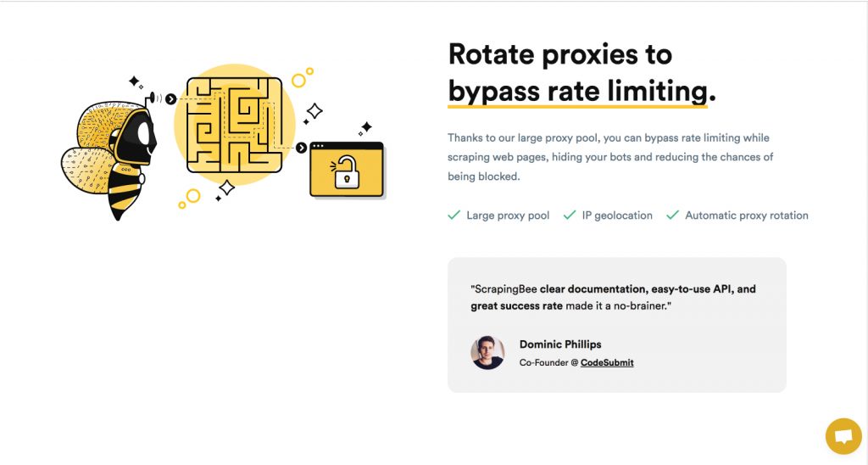Click the Dominic Phillips name
Viewport: 868px width, 465px height.
click(x=560, y=345)
